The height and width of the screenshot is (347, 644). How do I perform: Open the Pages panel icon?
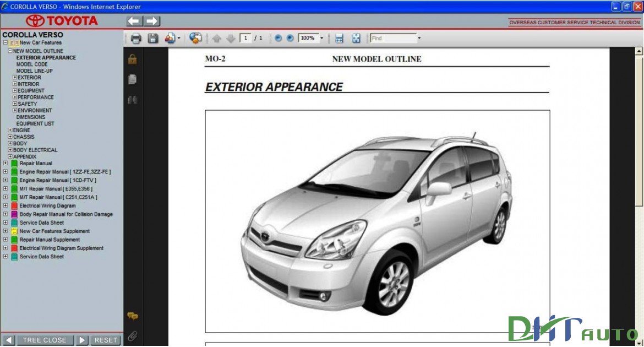[132, 79]
